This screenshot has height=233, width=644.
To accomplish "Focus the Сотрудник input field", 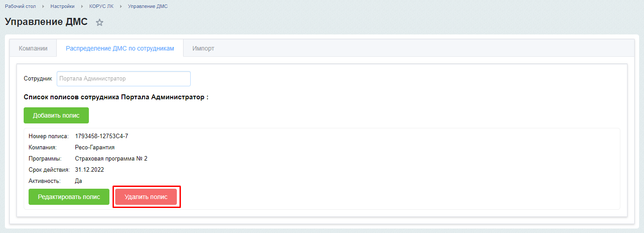I will coord(124,79).
